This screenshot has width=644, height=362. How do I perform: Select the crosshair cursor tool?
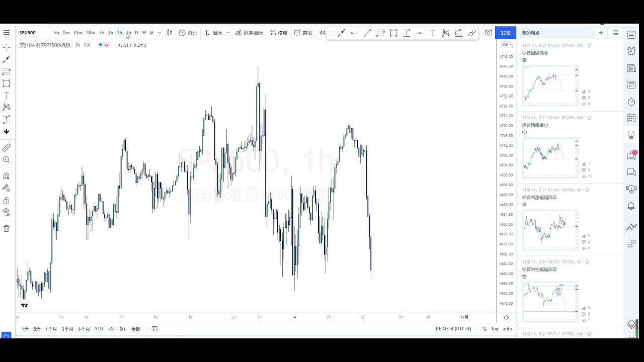point(6,47)
